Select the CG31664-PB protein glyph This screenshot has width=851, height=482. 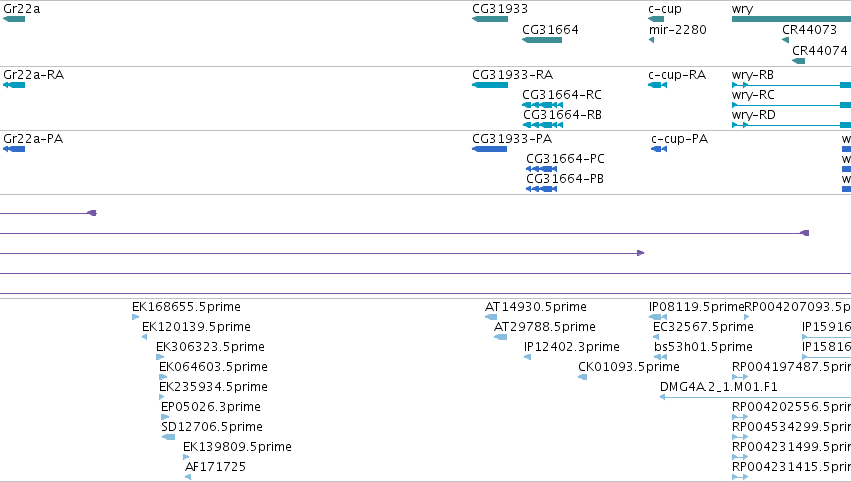click(x=542, y=189)
